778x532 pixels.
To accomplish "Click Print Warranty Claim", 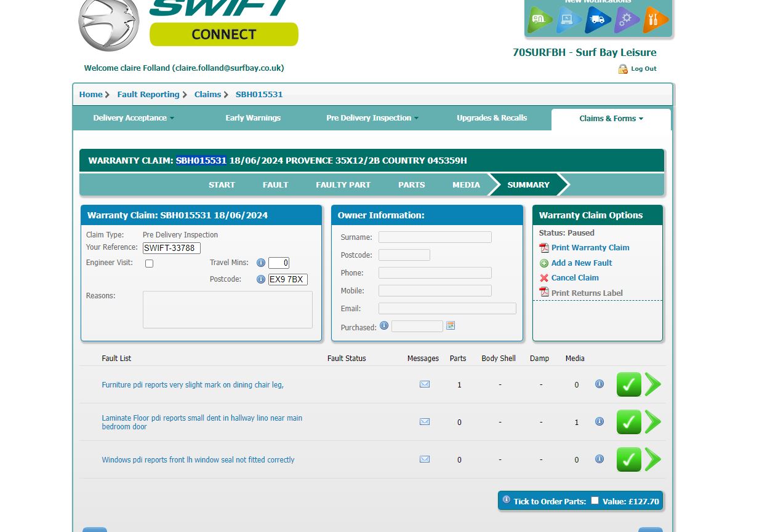I will (x=590, y=248).
